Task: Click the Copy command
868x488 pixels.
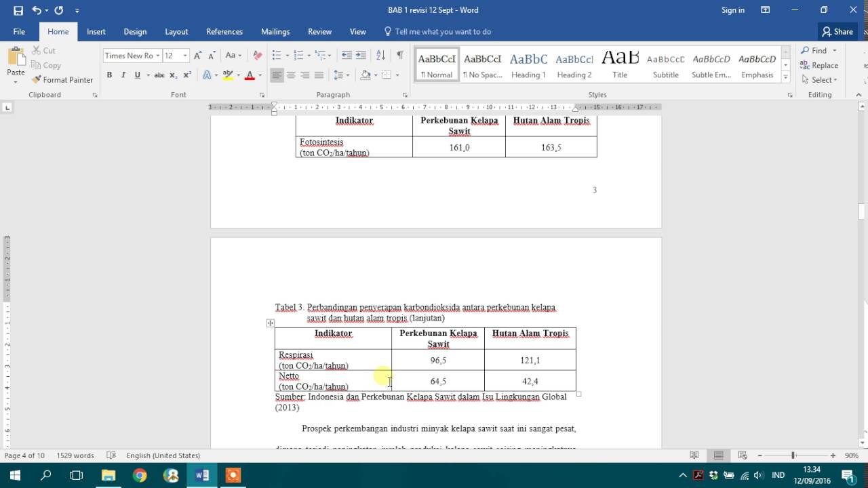Action: click(x=46, y=66)
